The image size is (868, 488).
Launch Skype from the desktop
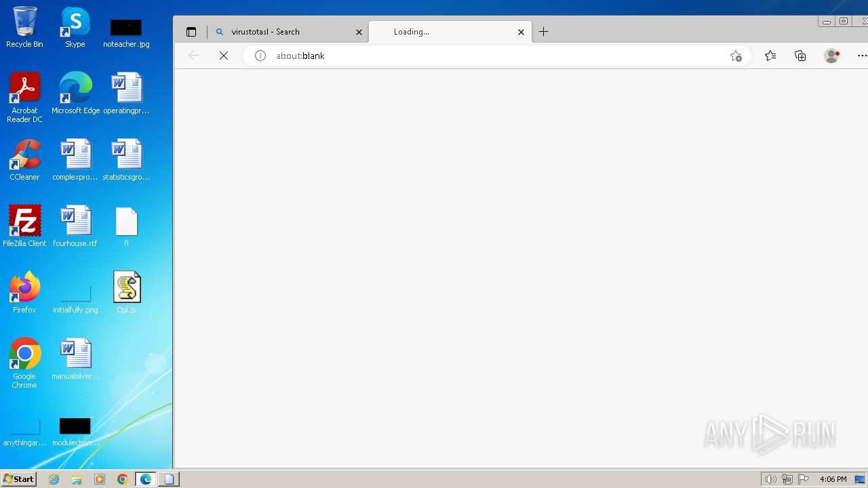click(x=75, y=27)
